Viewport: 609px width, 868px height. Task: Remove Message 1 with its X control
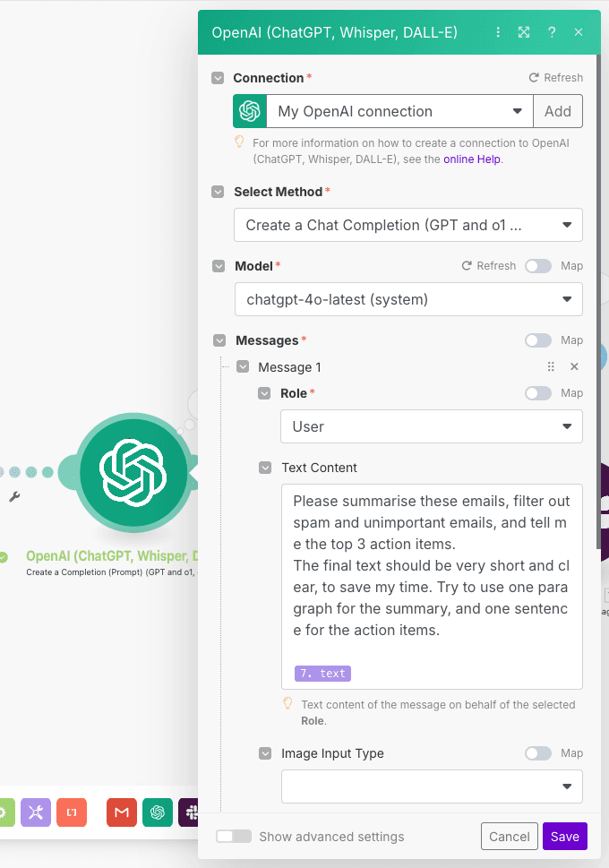(574, 366)
